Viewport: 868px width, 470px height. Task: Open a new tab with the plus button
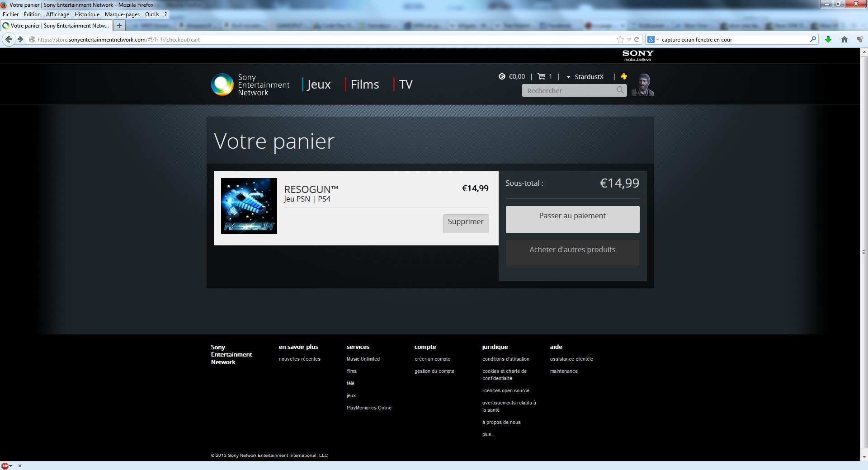[119, 26]
